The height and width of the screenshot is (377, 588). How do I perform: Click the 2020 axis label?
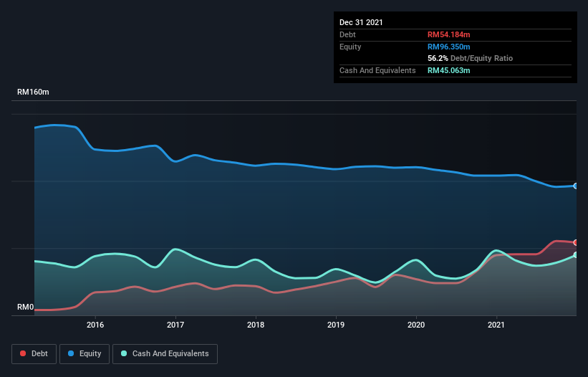coord(416,325)
